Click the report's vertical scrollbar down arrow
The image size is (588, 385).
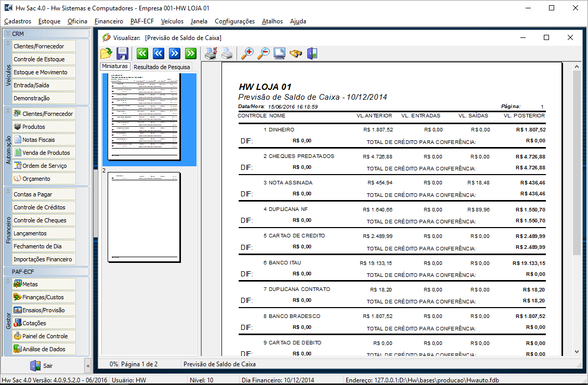tap(577, 351)
